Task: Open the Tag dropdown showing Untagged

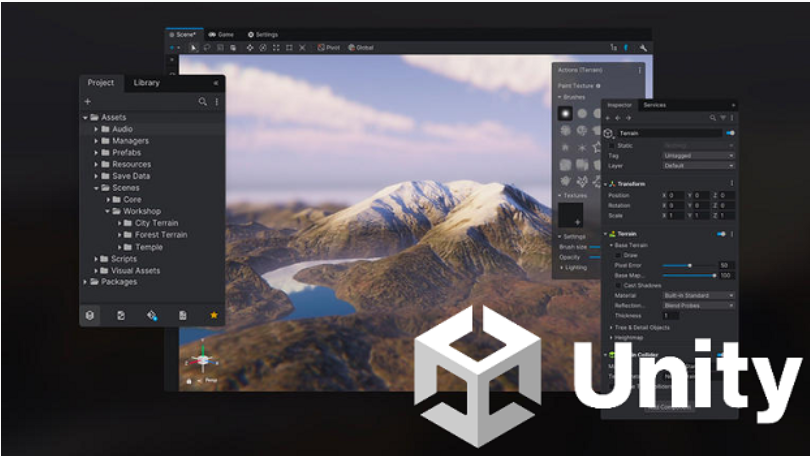Action: (x=698, y=155)
